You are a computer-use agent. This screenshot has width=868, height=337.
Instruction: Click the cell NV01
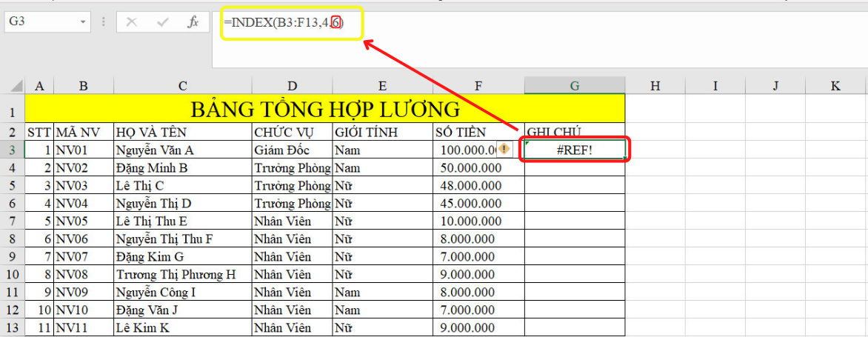[84, 150]
